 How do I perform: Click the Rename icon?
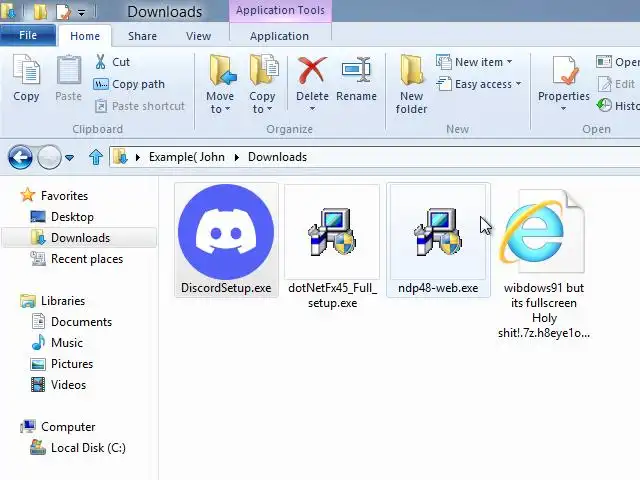[x=356, y=70]
